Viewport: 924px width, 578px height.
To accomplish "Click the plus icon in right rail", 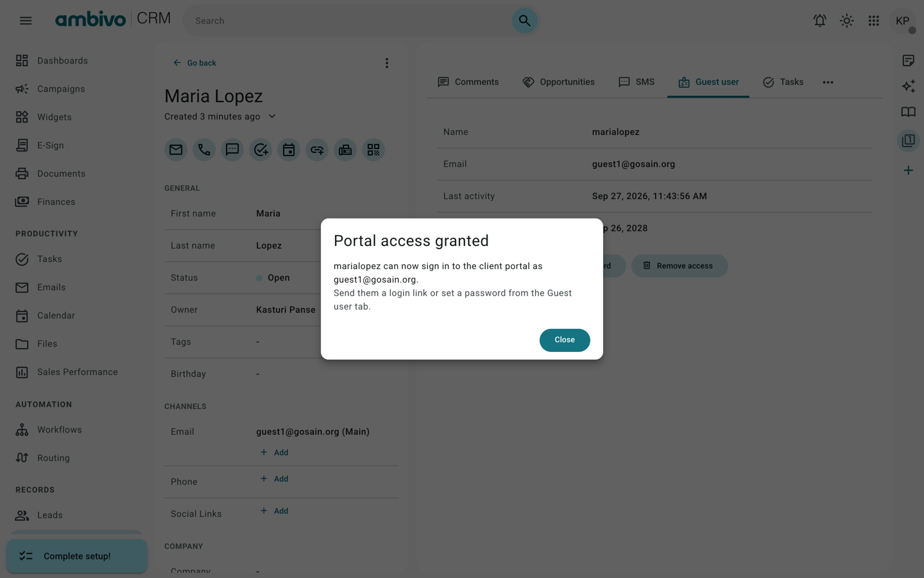I will [x=908, y=170].
